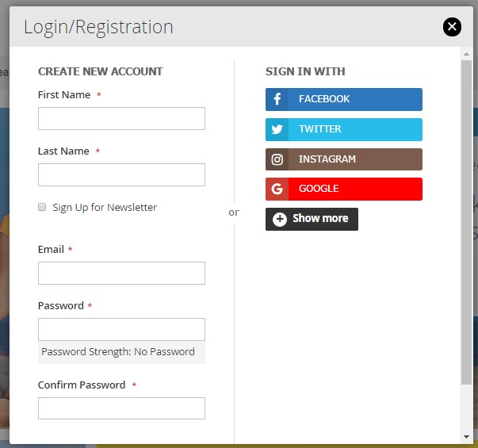Click the Google G icon
Image resolution: width=478 pixels, height=448 pixels.
(x=277, y=189)
